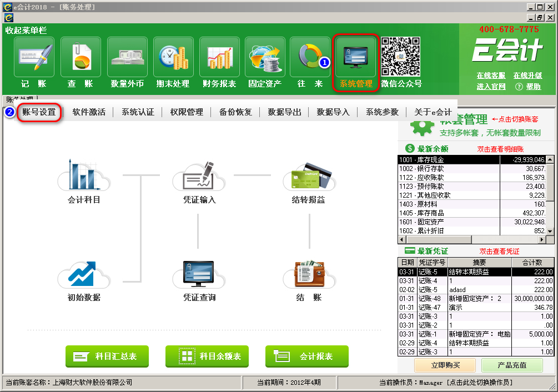
Task: Click the 产品充值 button
Action: click(512, 365)
